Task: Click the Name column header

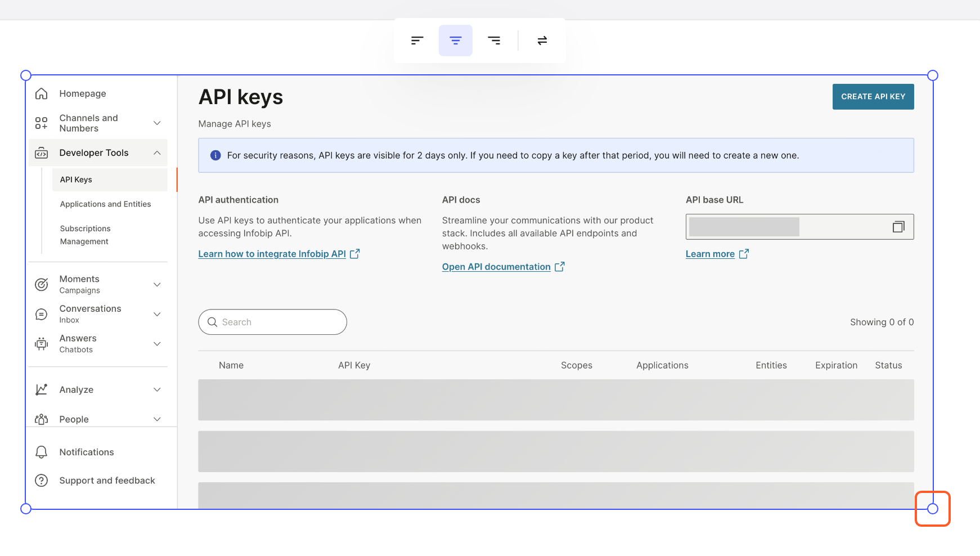Action: click(x=231, y=365)
